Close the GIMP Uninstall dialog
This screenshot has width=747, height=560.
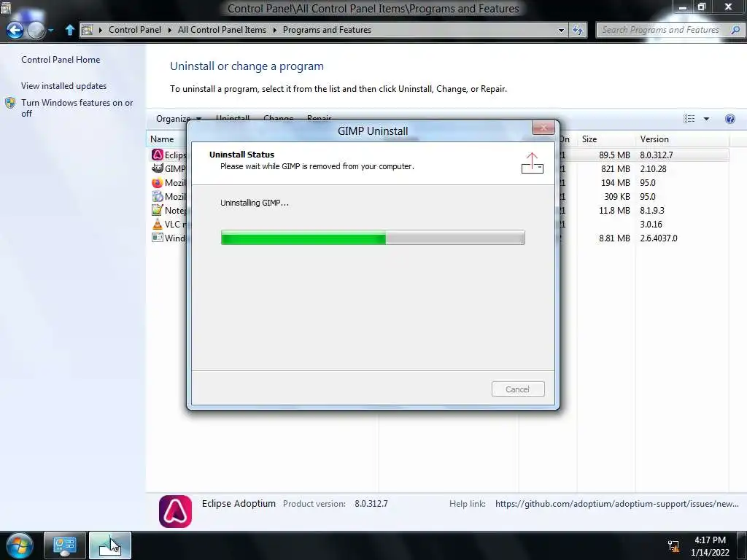[543, 128]
